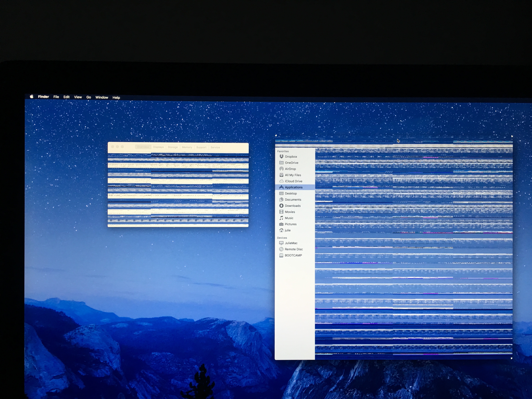Viewport: 532px width, 399px height.
Task: Switch to Overview tab in About This Mac
Action: click(x=143, y=147)
